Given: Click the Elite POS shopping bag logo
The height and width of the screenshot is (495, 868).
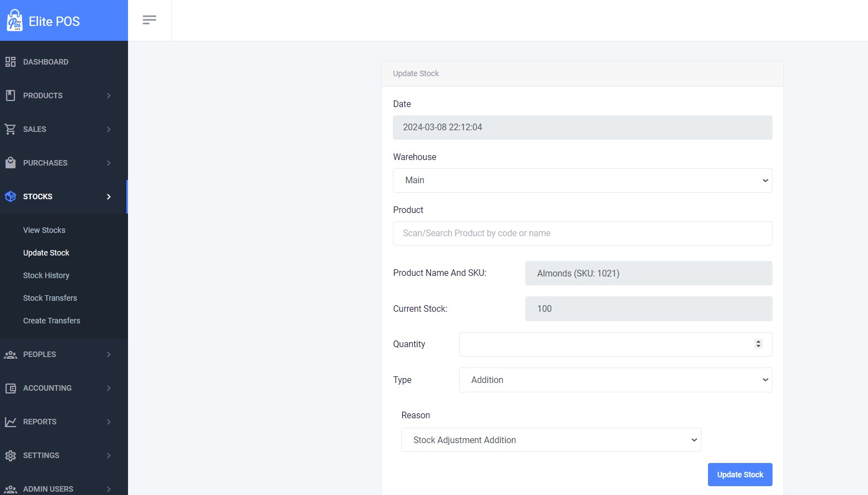Looking at the screenshot, I should [14, 20].
